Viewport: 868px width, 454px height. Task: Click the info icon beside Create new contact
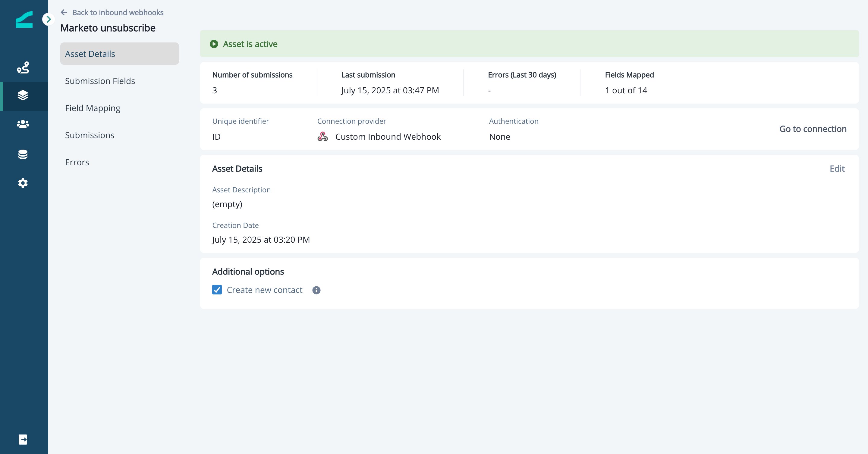316,290
